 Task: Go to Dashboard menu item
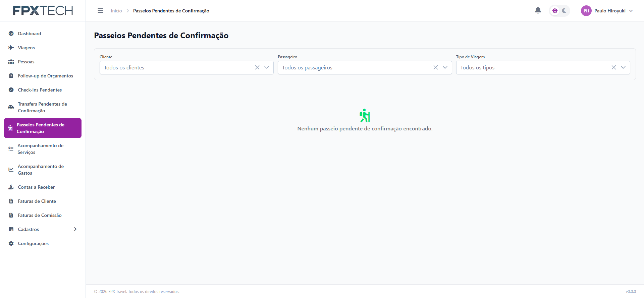[x=43, y=34]
